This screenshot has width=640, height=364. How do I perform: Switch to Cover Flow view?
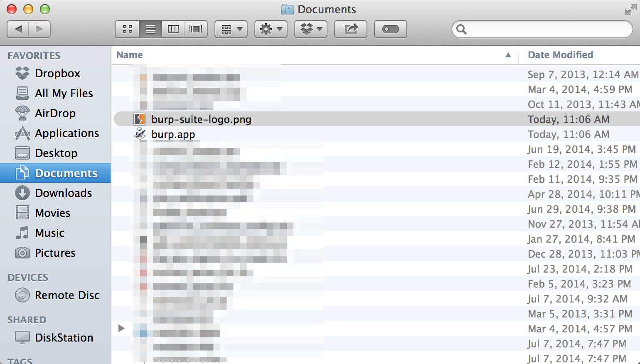195,29
